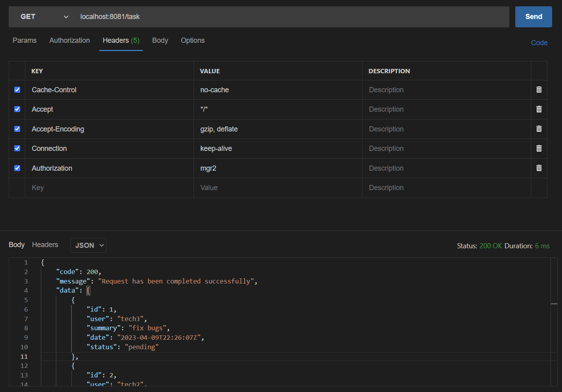The width and height of the screenshot is (562, 392).
Task: Open the Code link
Action: tap(539, 42)
